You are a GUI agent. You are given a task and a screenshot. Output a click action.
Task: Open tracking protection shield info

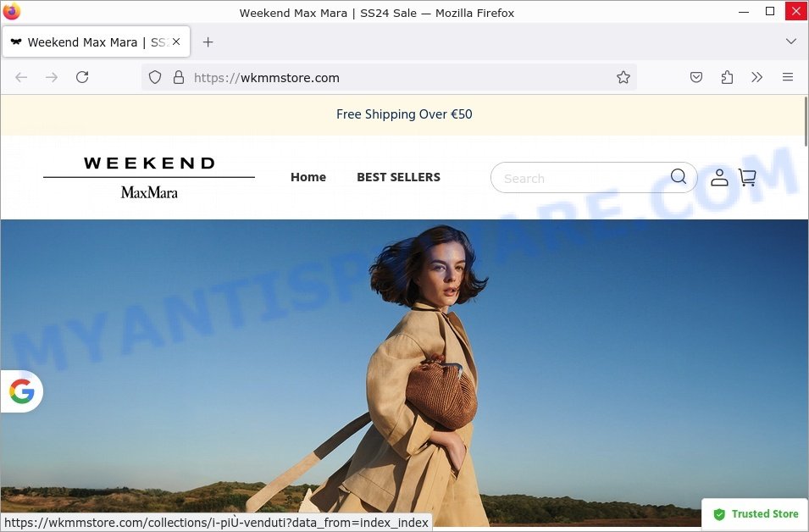[155, 77]
